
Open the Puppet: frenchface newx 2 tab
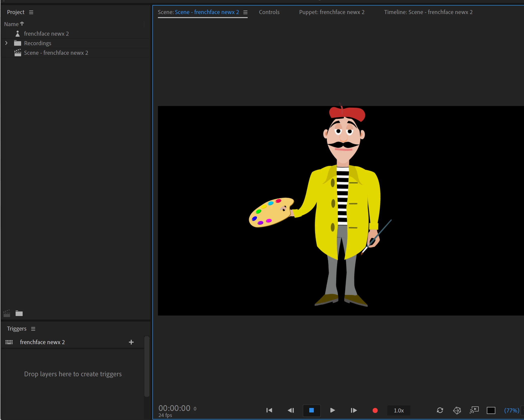pyautogui.click(x=331, y=12)
